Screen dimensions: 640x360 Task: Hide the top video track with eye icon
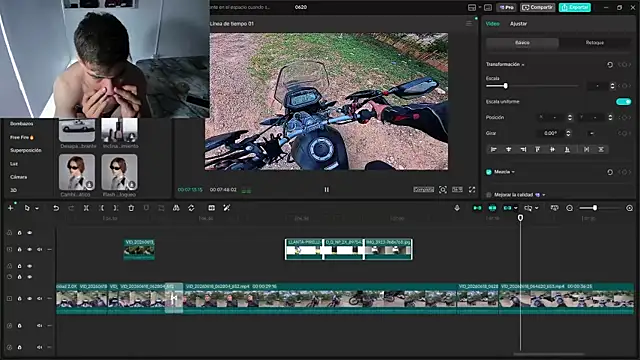29,233
